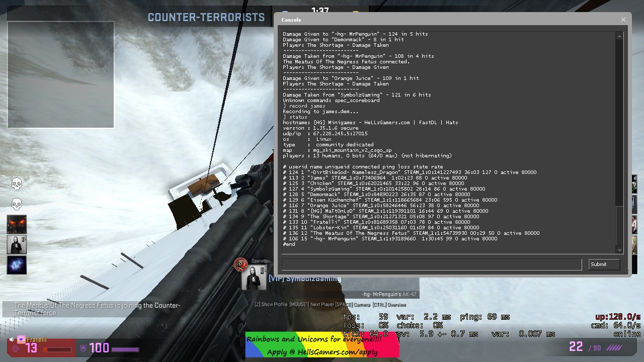Click the Console title bar label
Image resolution: width=644 pixels, height=362 pixels.
coord(291,20)
